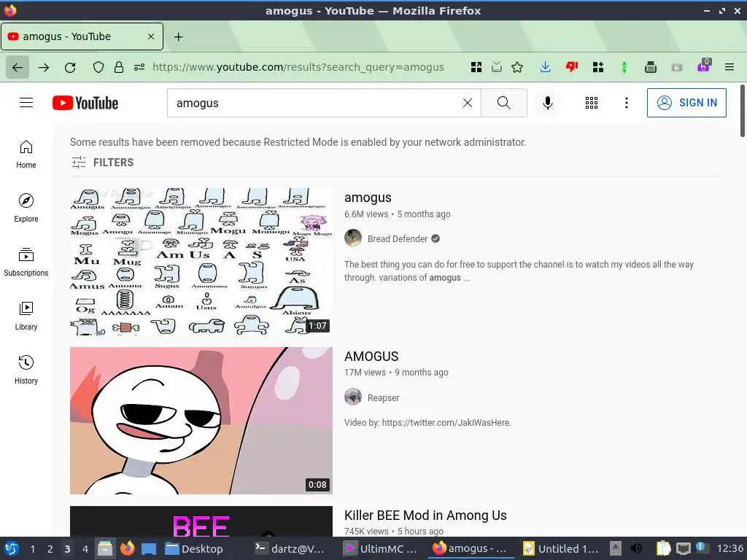Open the AMOGUS 0:08 video thumbnail
747x560 pixels.
(201, 421)
